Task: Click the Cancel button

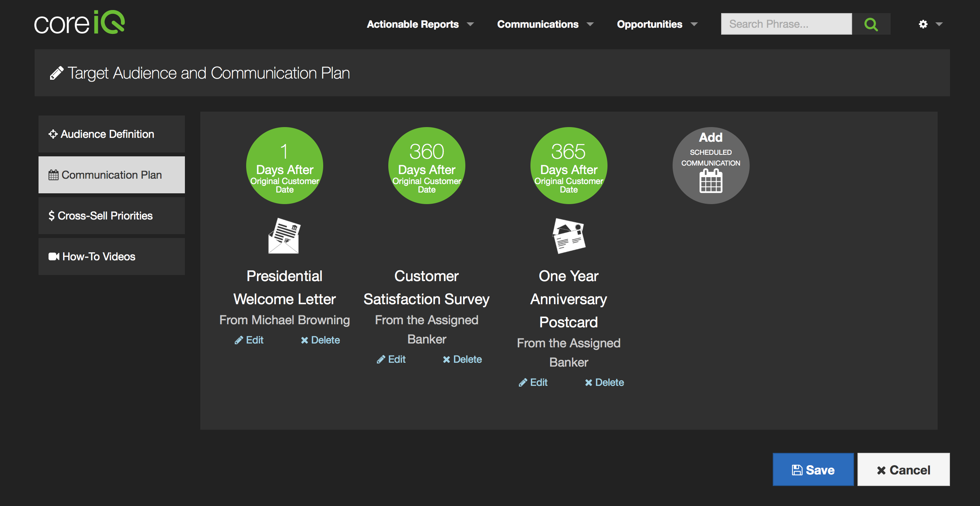Action: click(903, 470)
